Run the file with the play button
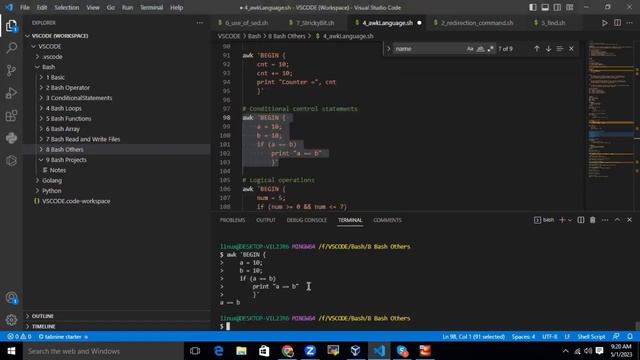Viewport: 640px width, 360px height. [x=604, y=23]
